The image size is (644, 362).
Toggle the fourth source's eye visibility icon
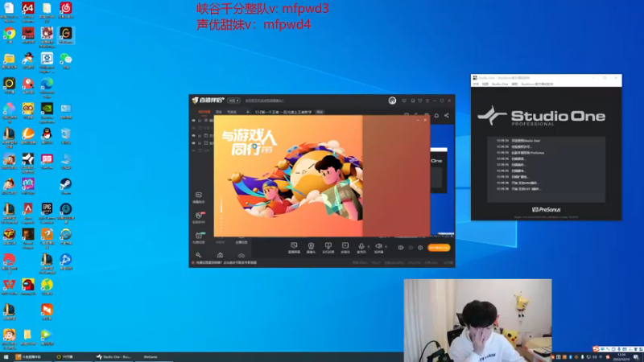pos(193,143)
